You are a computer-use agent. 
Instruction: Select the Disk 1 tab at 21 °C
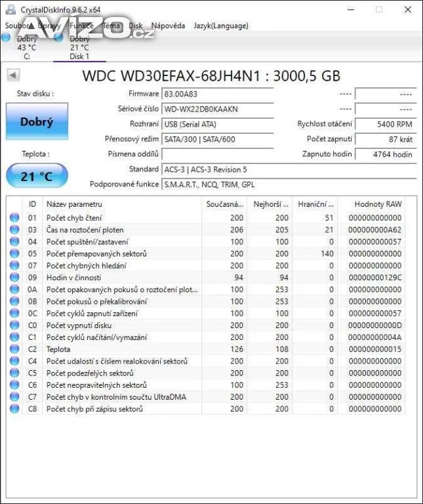coord(79,47)
